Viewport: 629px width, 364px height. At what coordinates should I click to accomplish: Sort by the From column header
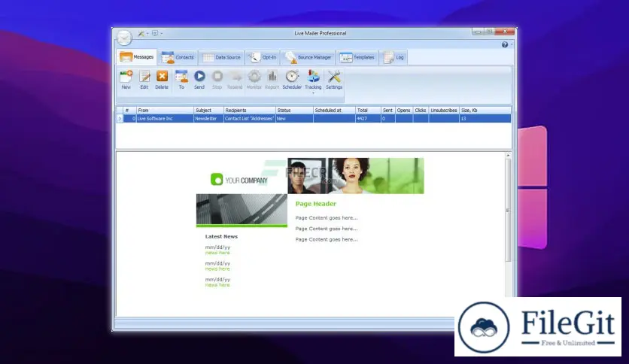[x=165, y=111]
